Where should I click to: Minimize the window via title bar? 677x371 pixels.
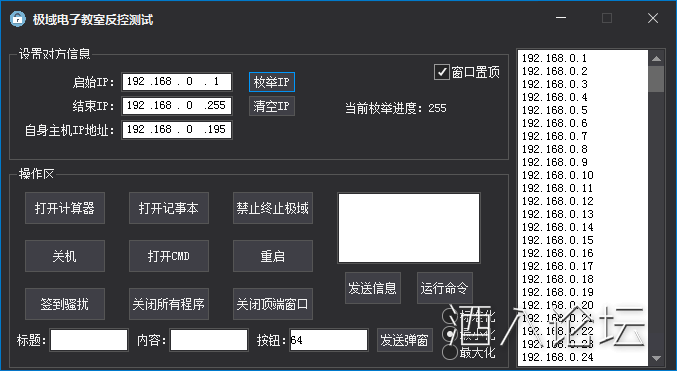[x=561, y=18]
